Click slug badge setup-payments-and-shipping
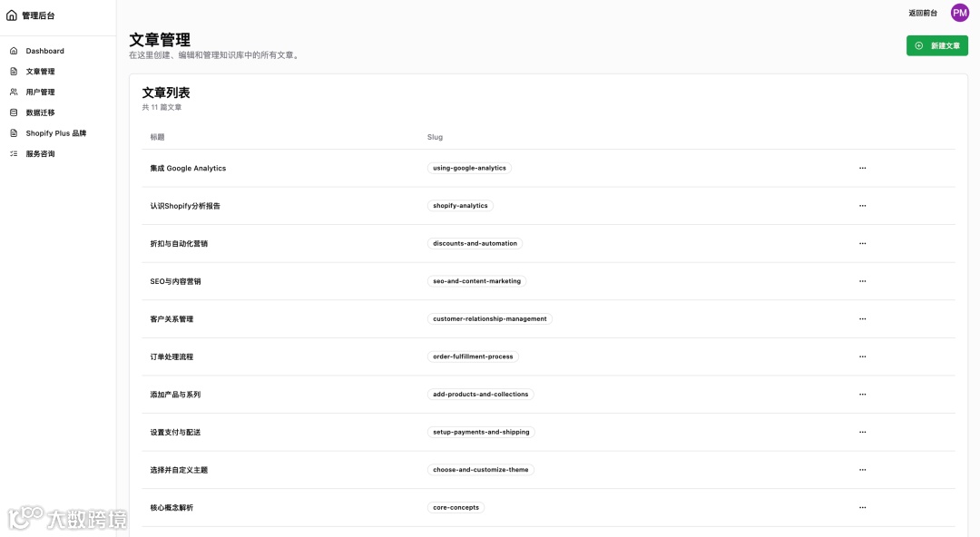 481,432
